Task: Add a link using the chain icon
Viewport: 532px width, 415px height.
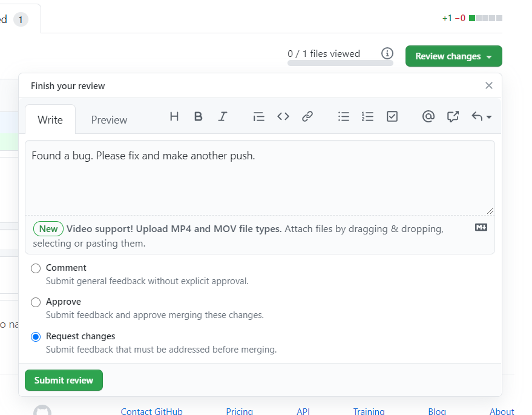Action: point(307,117)
